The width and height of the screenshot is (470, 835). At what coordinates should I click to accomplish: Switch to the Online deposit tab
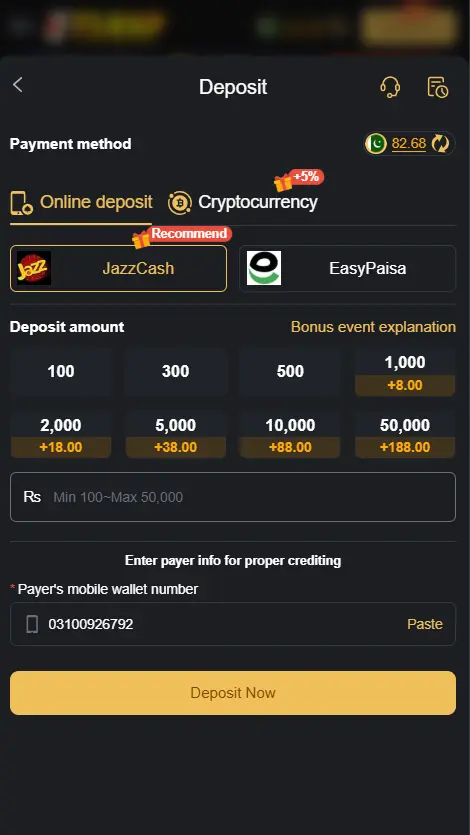click(81, 203)
